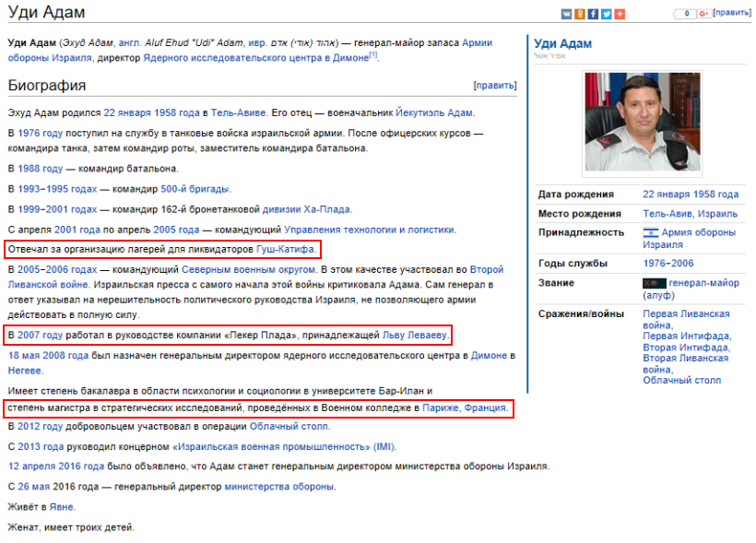756x543 pixels.
Task: Open the Негеве link
Action: tap(25, 371)
